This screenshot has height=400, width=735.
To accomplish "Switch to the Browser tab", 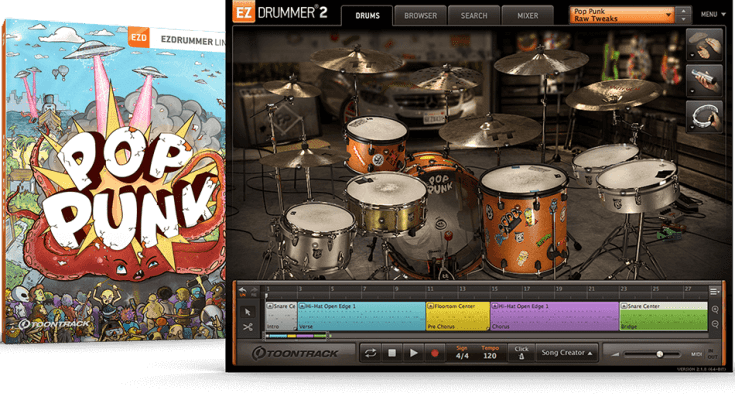I will [x=420, y=16].
